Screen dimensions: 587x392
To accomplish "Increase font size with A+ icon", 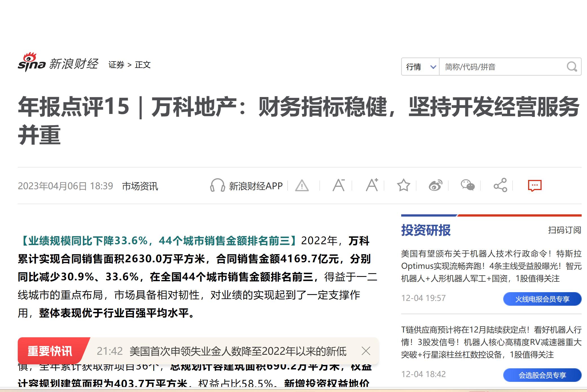I will (x=372, y=185).
